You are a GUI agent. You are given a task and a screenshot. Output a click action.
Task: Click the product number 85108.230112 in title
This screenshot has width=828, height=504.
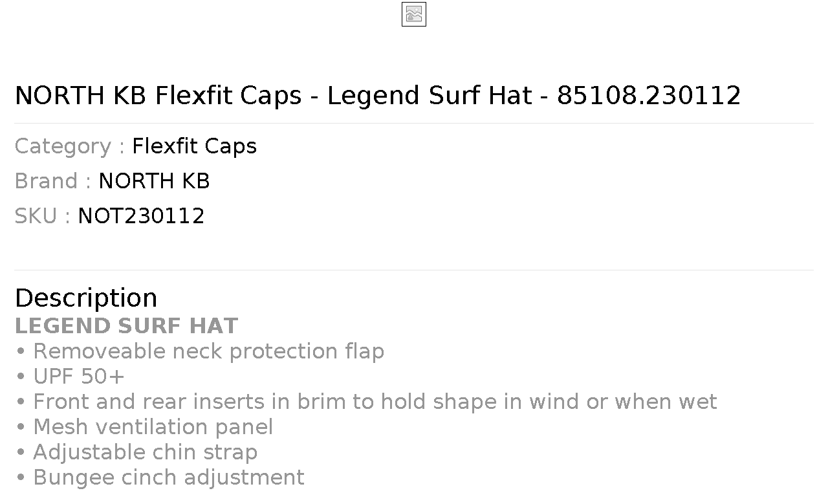pos(649,96)
